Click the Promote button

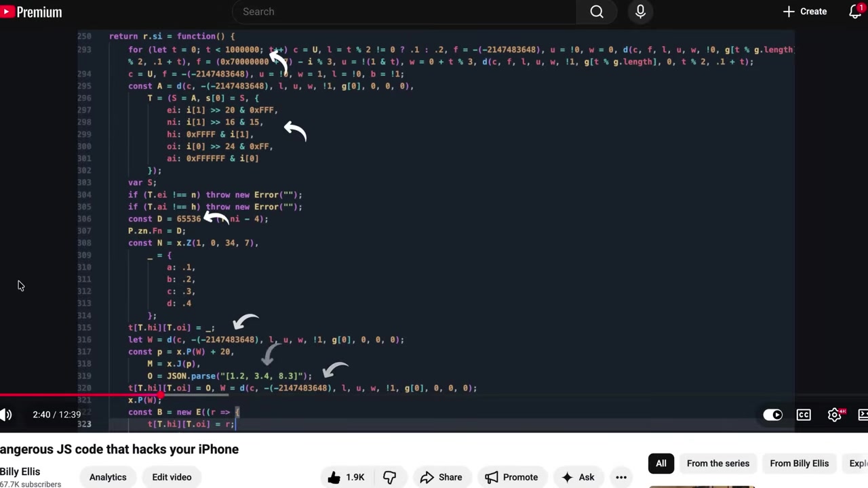click(512, 477)
